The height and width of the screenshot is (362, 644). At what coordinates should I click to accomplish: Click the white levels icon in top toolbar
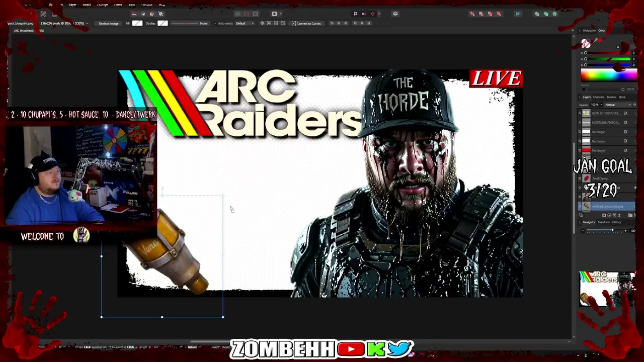point(143,14)
